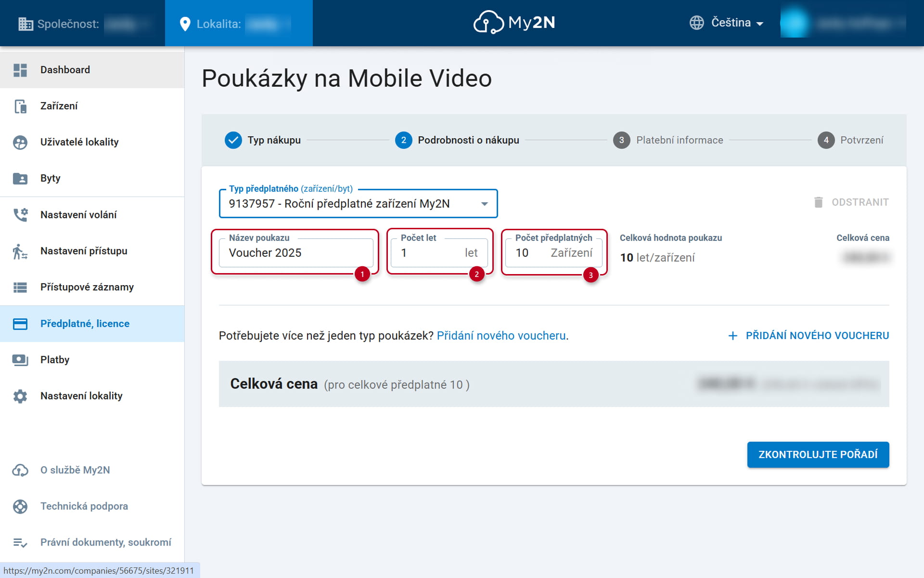Click the Právní dokumenty checklist icon

20,542
